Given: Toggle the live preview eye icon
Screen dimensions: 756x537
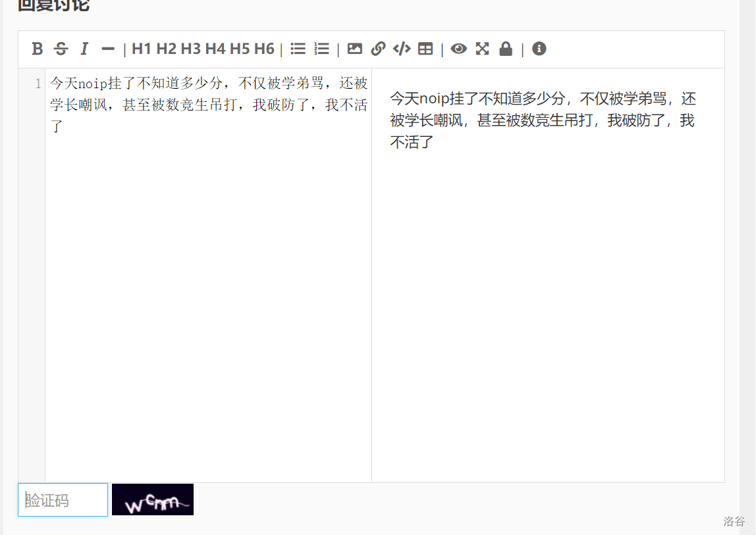Looking at the screenshot, I should pos(459,49).
